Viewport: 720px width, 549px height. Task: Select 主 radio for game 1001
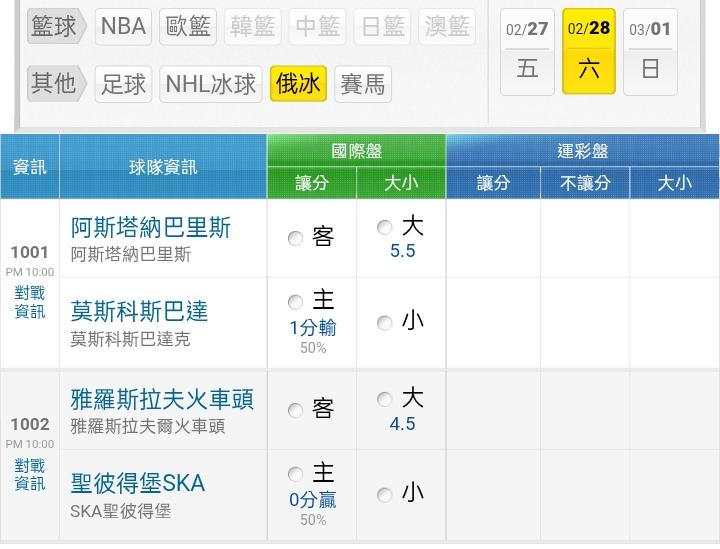[x=295, y=302]
